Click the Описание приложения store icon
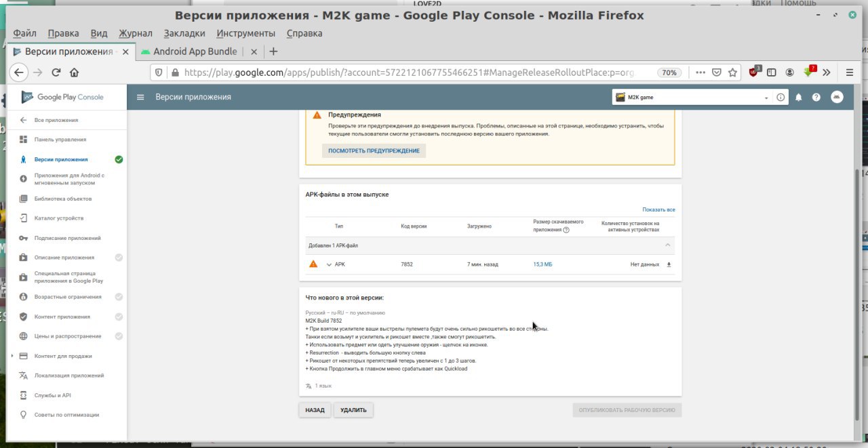 [x=23, y=258]
